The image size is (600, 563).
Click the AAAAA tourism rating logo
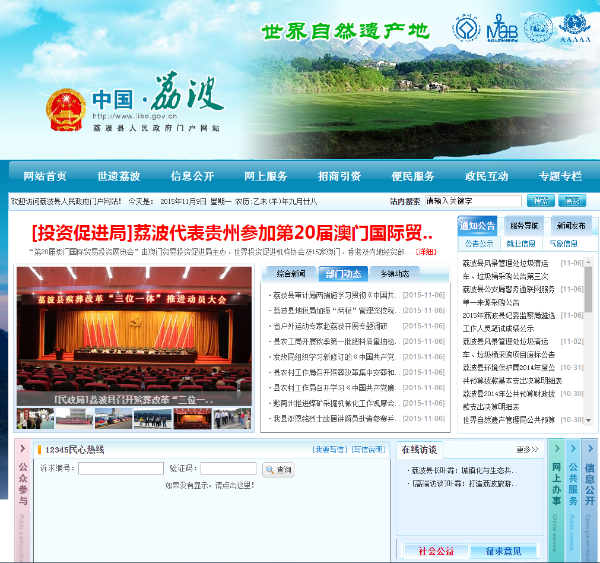click(573, 27)
